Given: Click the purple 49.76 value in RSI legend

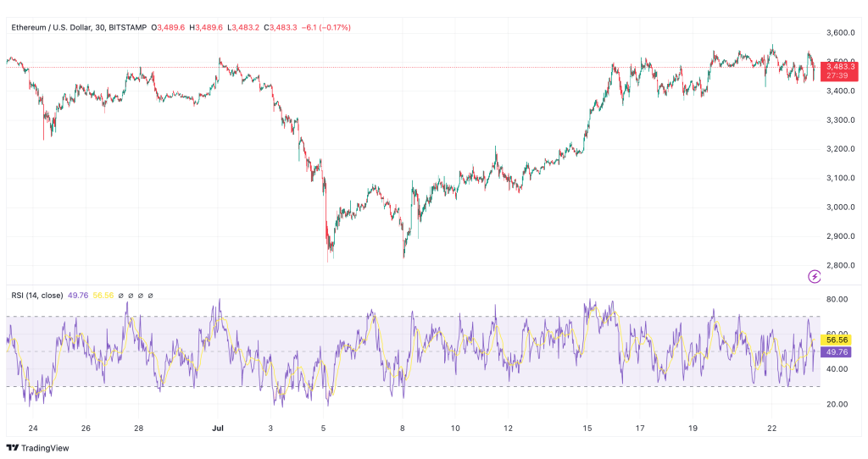Looking at the screenshot, I should (x=78, y=296).
